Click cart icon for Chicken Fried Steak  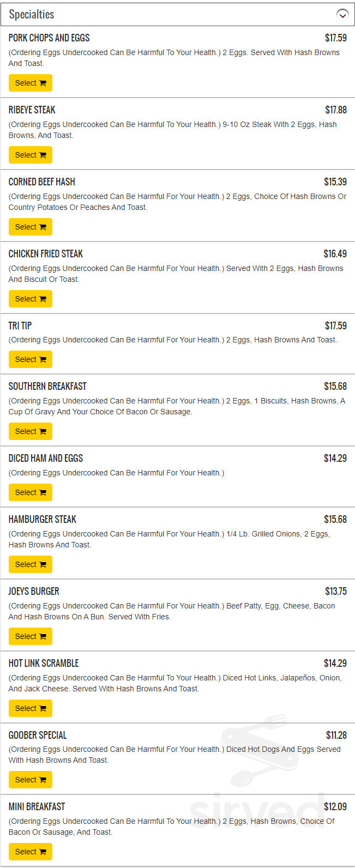[x=43, y=299]
